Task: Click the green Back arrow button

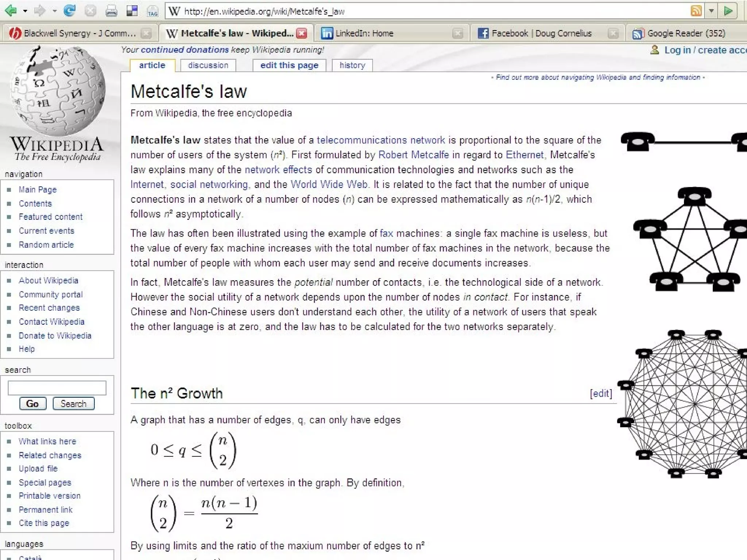Action: (x=10, y=11)
